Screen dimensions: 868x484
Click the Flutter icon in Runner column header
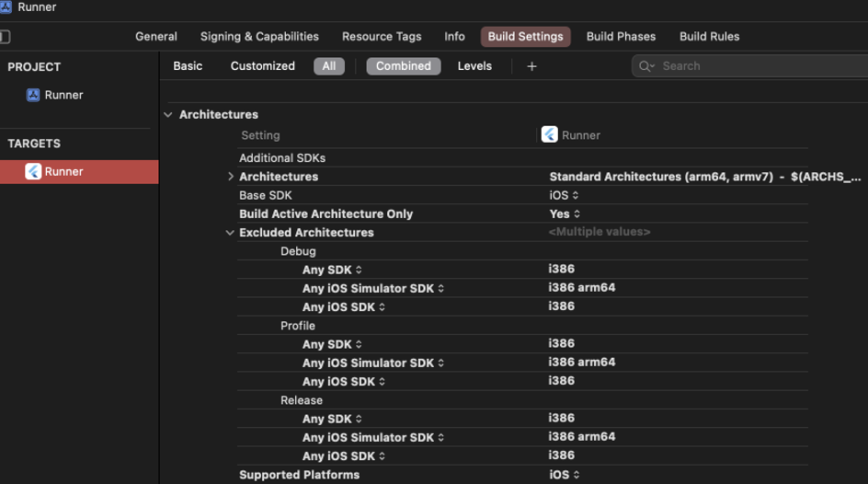click(549, 134)
